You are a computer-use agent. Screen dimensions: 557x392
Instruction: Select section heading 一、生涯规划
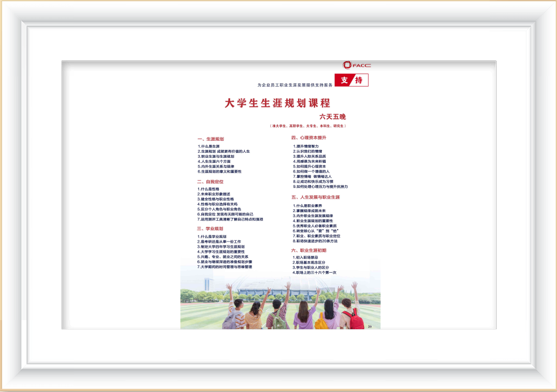click(x=210, y=139)
